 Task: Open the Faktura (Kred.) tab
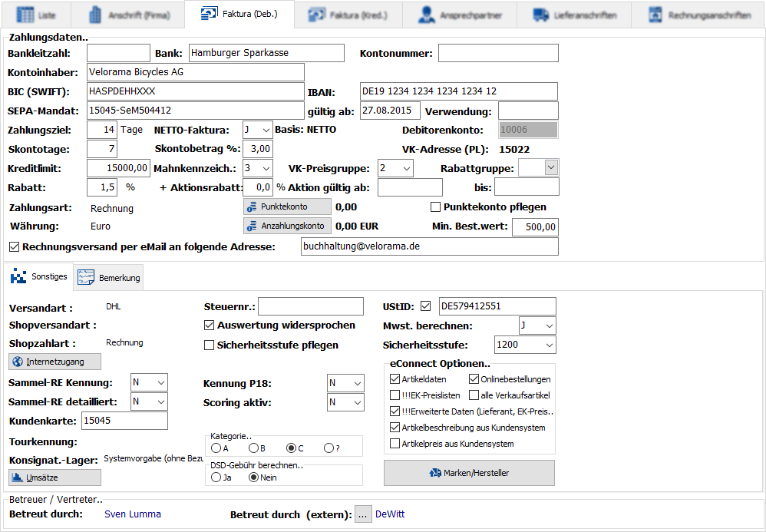(x=348, y=15)
